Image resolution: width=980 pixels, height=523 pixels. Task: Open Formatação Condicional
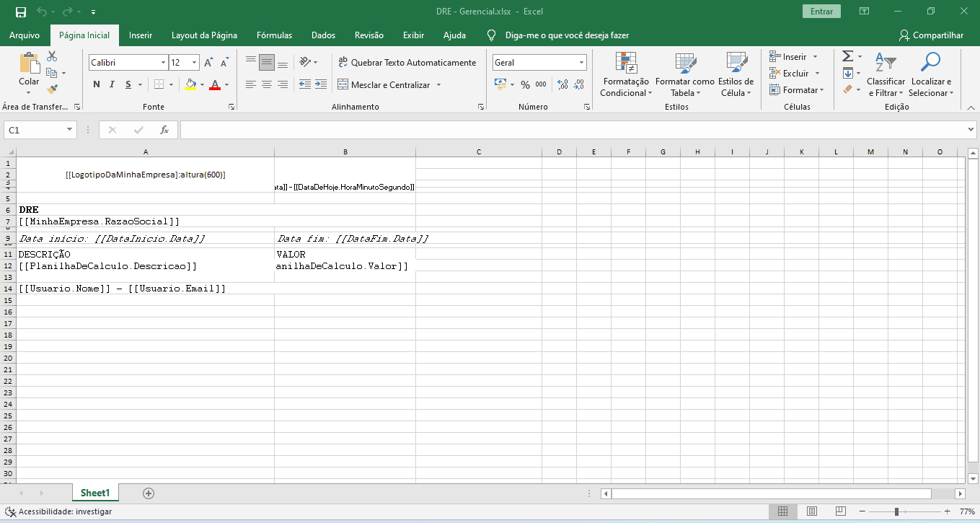[x=625, y=75]
